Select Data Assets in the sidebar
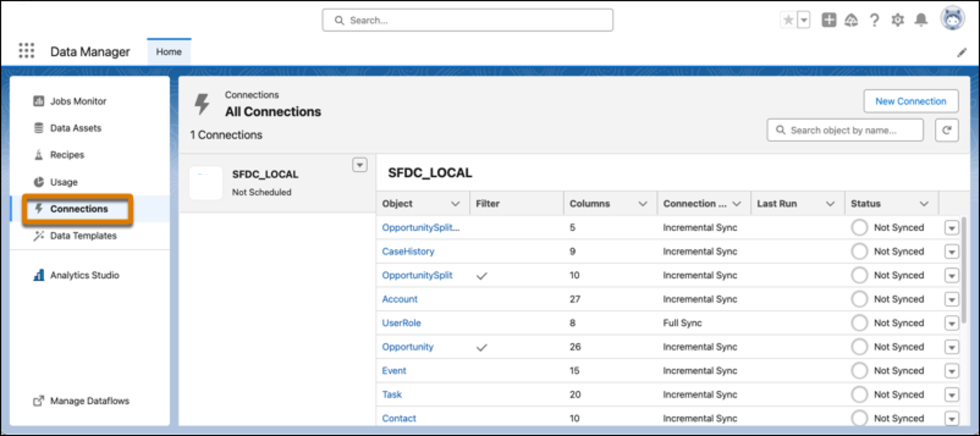 [76, 128]
